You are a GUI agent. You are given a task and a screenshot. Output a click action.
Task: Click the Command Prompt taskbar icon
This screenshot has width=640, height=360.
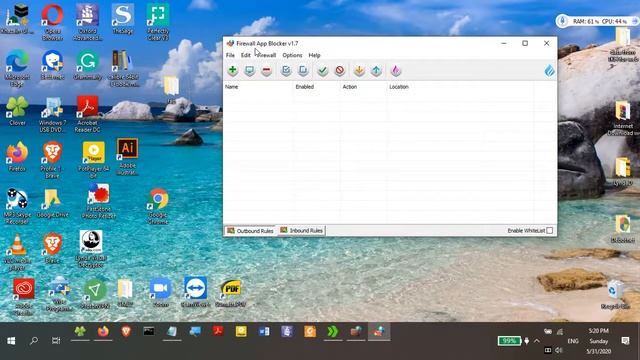149,331
